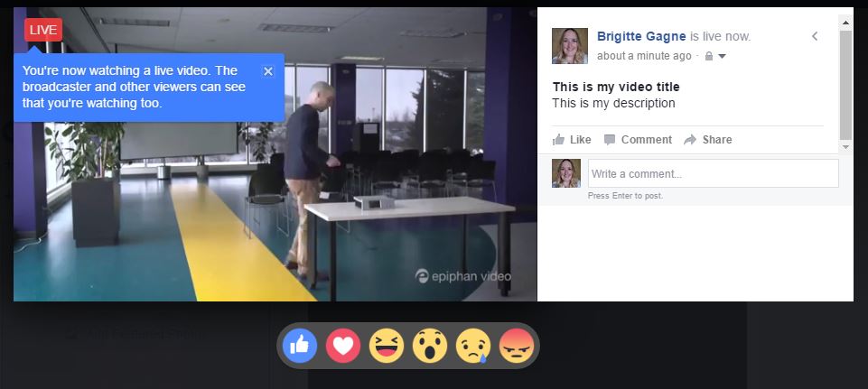Select the crying Sad reaction emoji
Viewport: 868px width, 389px height.
pos(473,346)
